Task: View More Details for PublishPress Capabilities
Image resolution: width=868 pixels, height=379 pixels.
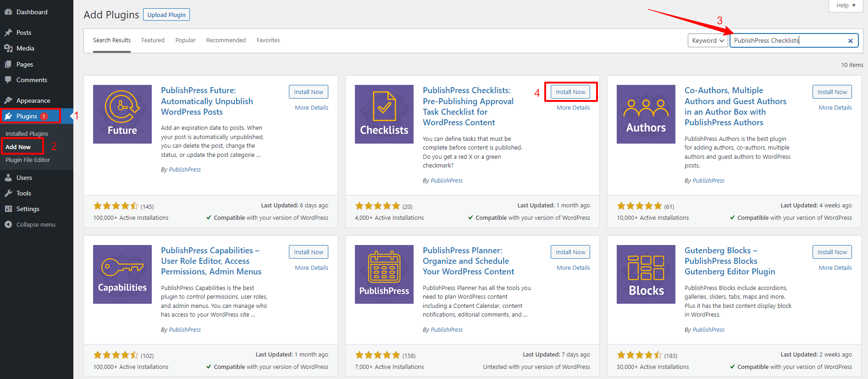Action: point(311,268)
